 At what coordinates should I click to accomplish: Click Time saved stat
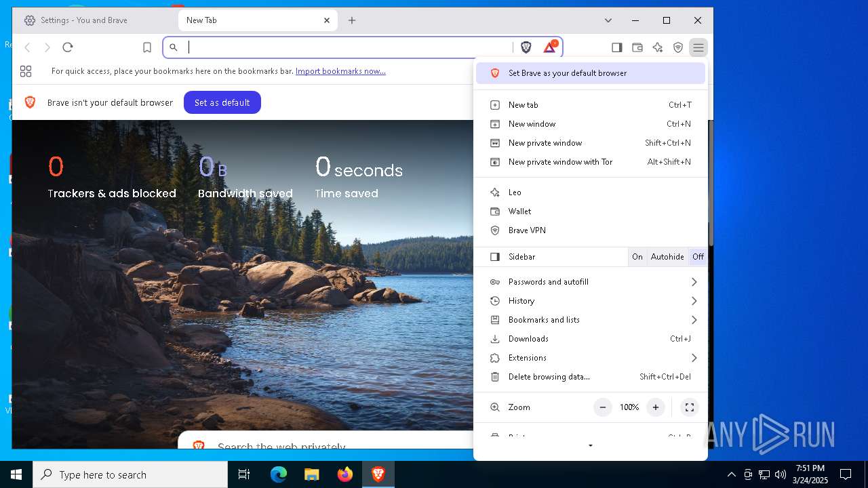click(359, 177)
